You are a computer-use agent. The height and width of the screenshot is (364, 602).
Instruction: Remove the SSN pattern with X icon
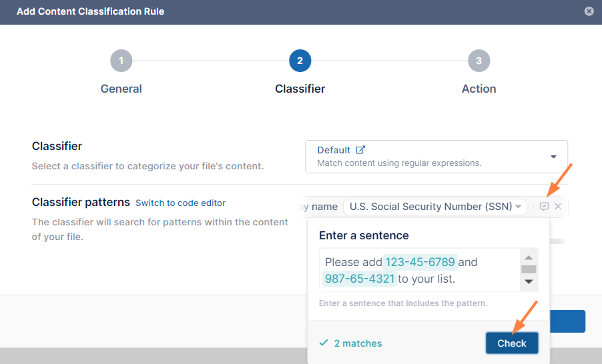(558, 207)
